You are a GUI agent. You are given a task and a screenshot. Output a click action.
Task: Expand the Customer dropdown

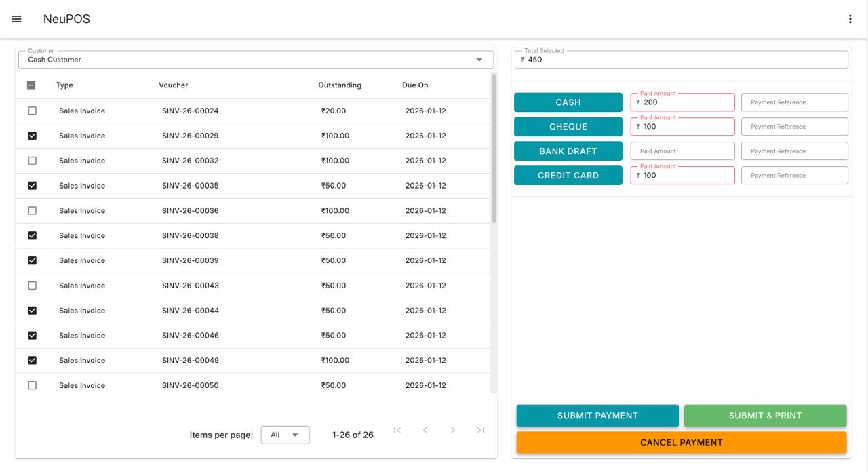[x=479, y=60]
